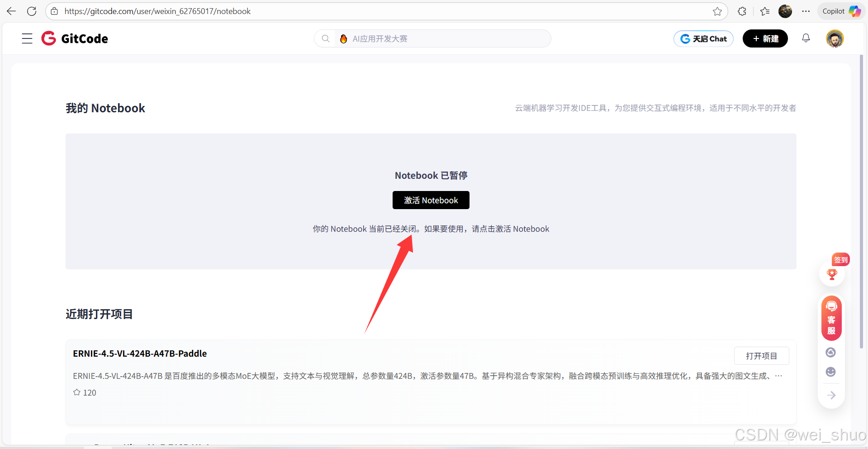
Task: Click the search magnifier icon
Action: 326,39
